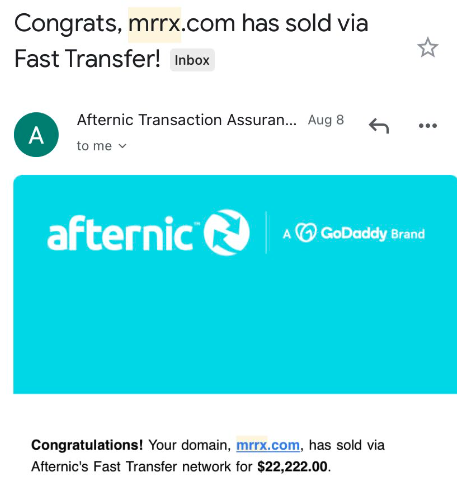Click the Aug 8 date stamp

(x=326, y=120)
